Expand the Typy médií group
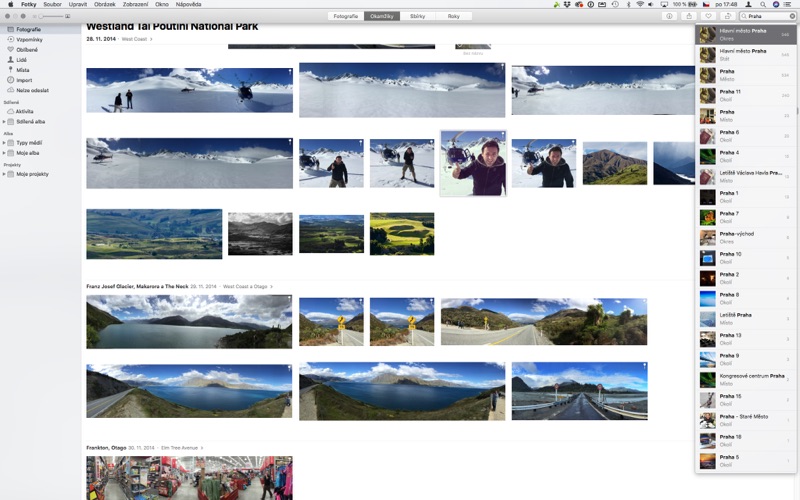Image resolution: width=800 pixels, height=500 pixels. [4, 143]
